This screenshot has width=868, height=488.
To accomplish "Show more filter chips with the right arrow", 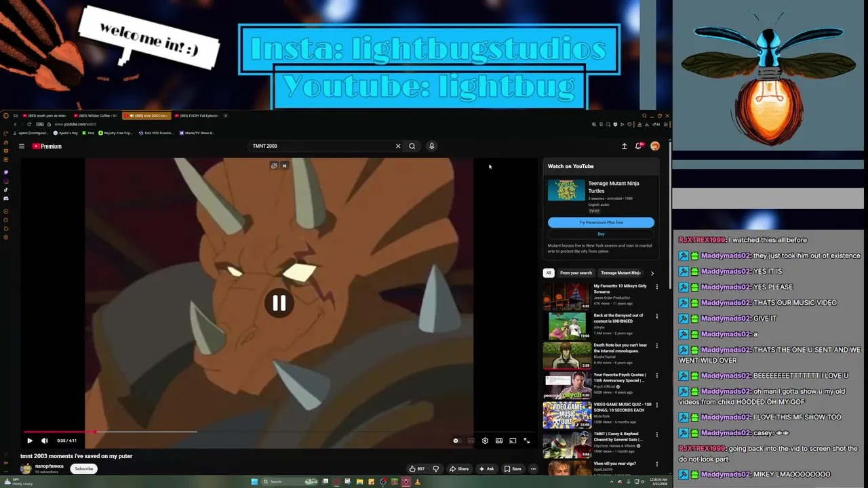I will click(652, 273).
